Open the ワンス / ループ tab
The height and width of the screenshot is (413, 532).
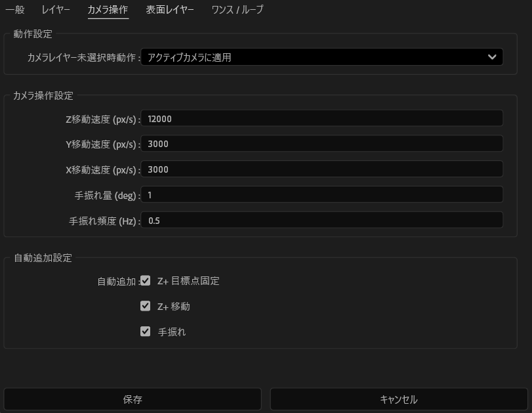(x=235, y=10)
